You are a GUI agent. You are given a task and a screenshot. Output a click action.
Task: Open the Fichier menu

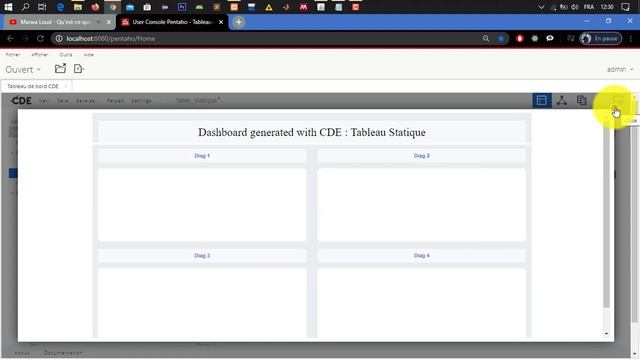tap(13, 54)
